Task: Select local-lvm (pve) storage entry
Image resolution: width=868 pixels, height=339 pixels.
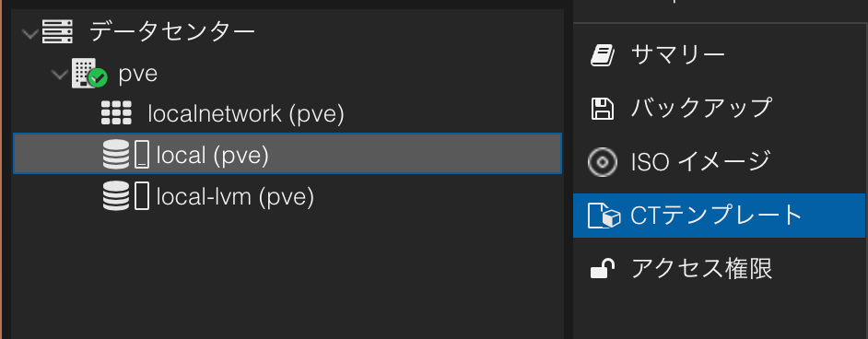Action: [235, 197]
